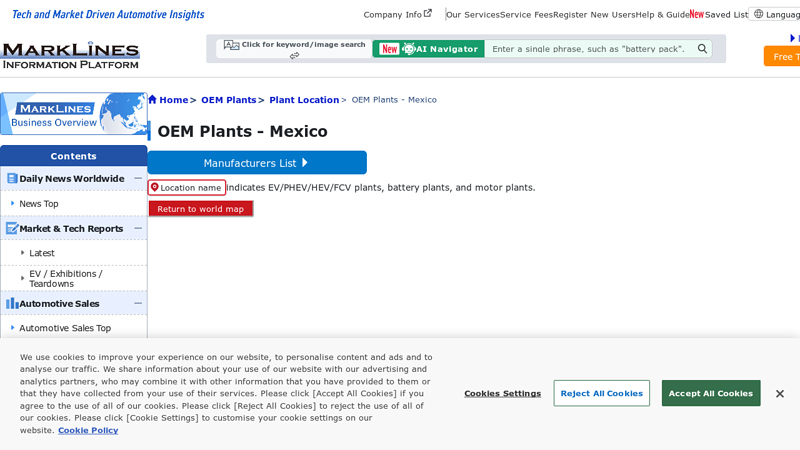Screen dimensions: 800x450
Task: Open Service Fees menu item
Action: tap(526, 14)
